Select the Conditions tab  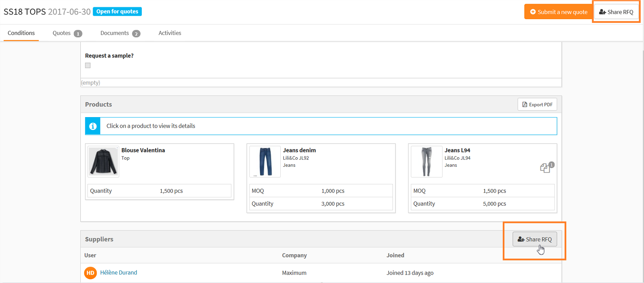coord(21,33)
